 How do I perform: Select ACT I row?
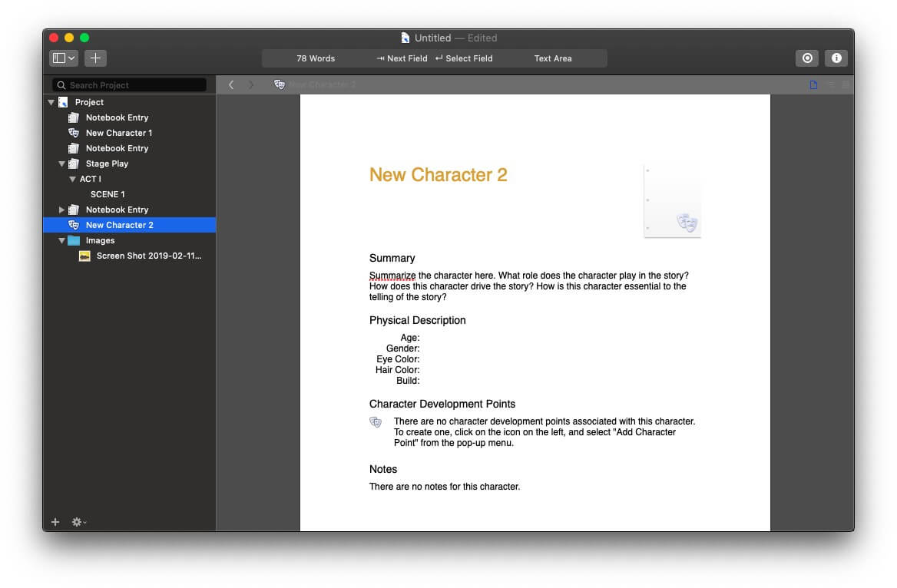point(129,179)
